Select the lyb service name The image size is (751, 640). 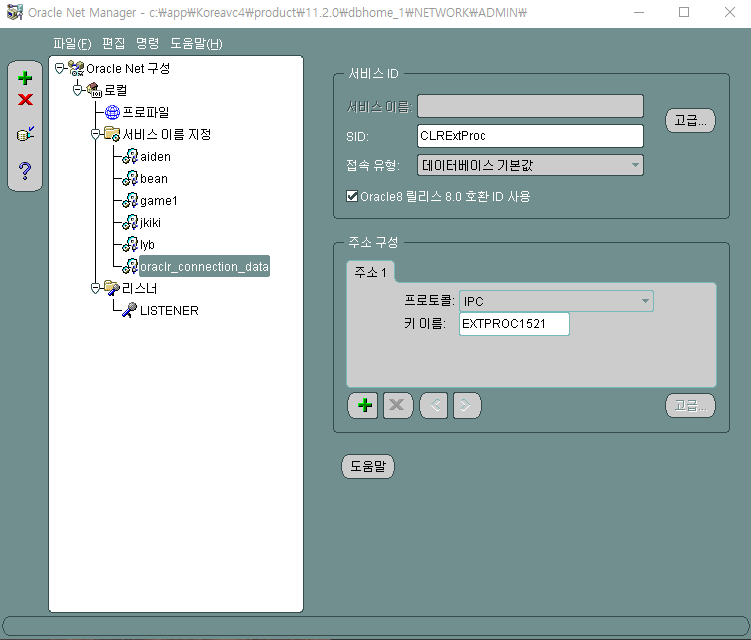click(x=147, y=245)
